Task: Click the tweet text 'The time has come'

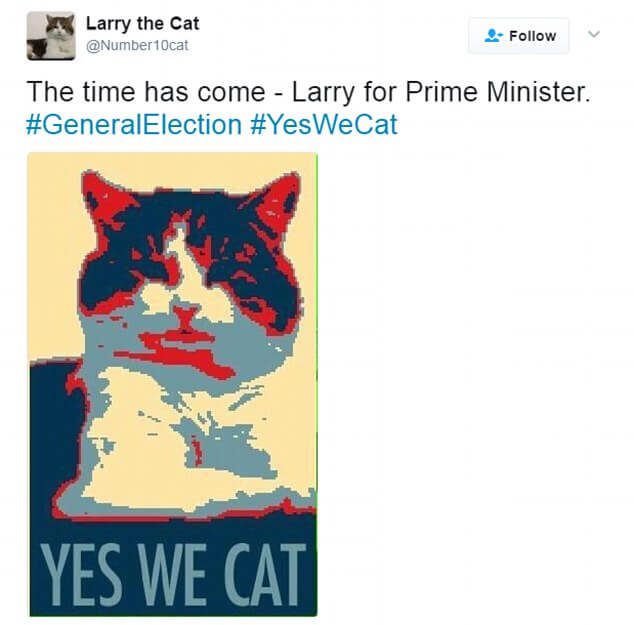Action: [x=146, y=92]
